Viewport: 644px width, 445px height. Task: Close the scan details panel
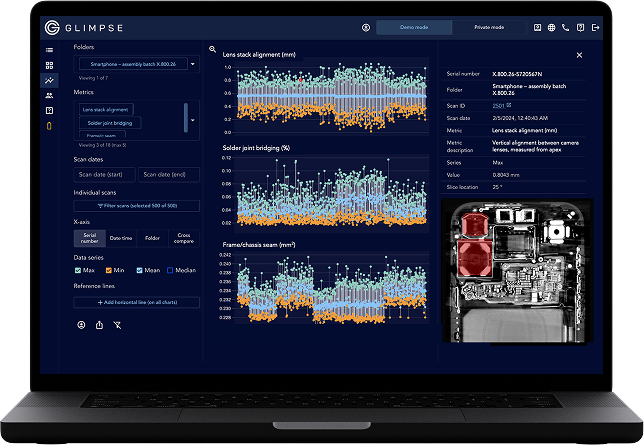pyautogui.click(x=579, y=55)
